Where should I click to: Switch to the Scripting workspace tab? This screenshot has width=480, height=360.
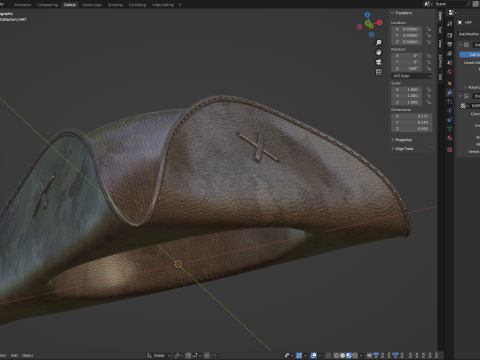click(115, 5)
